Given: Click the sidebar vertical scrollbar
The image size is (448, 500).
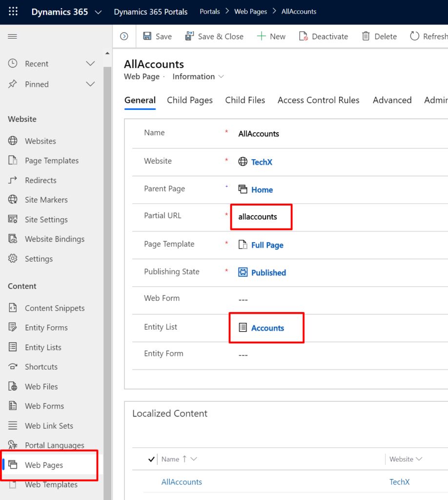Looking at the screenshot, I should 107,283.
